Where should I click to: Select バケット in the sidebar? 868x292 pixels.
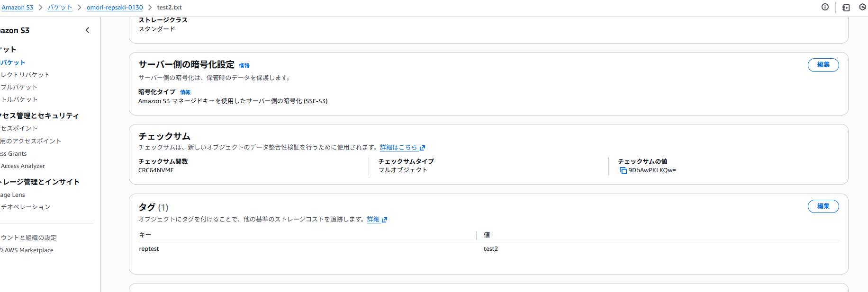point(13,62)
